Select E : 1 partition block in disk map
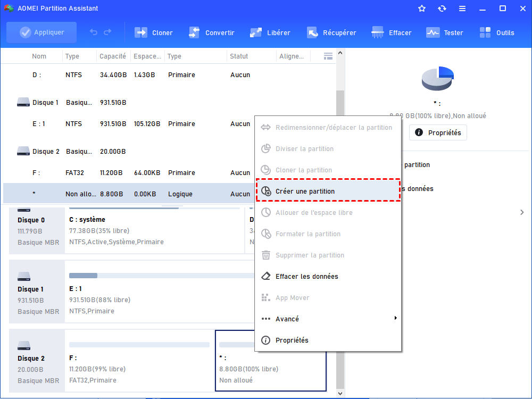 click(x=160, y=292)
